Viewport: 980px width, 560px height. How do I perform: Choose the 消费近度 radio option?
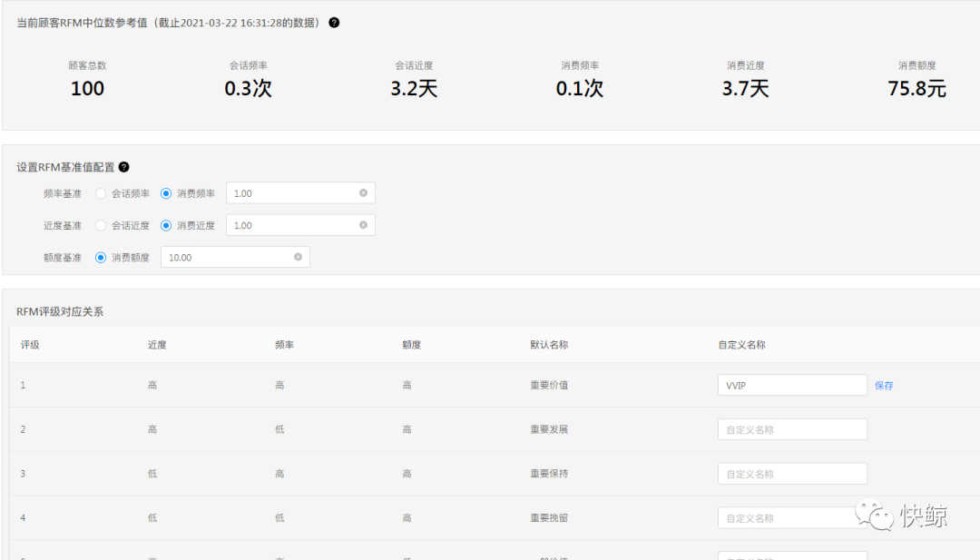[x=166, y=225]
